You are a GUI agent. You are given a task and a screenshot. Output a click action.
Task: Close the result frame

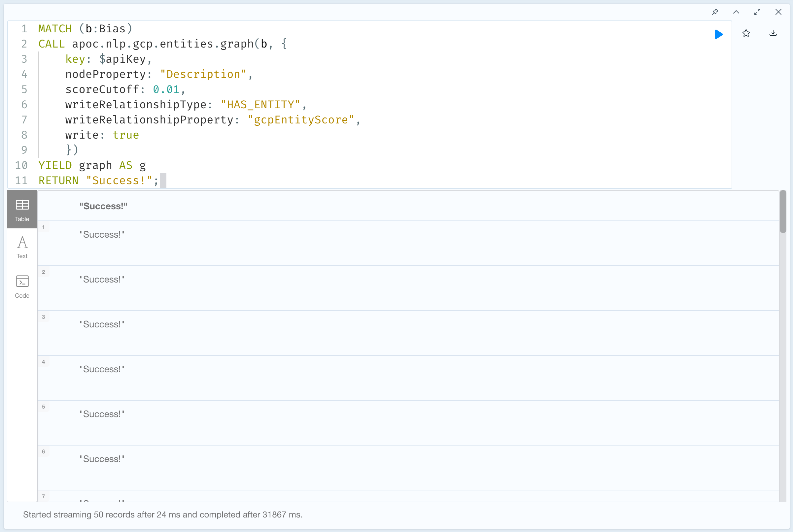point(778,12)
